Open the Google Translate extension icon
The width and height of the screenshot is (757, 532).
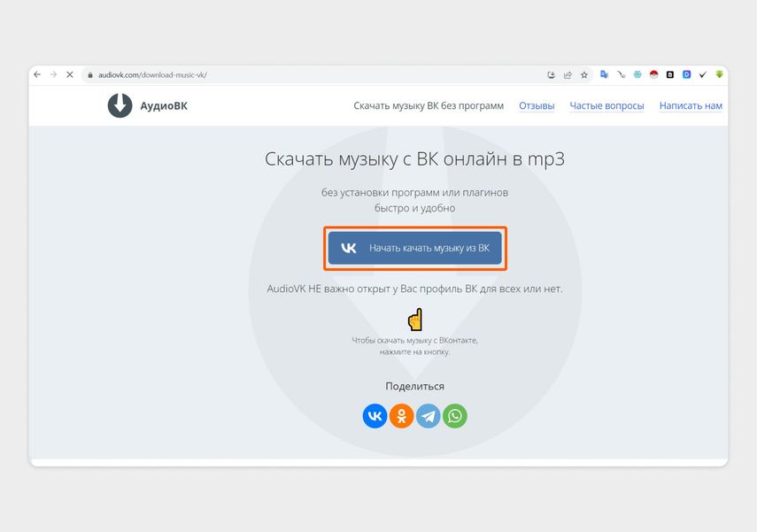click(604, 74)
